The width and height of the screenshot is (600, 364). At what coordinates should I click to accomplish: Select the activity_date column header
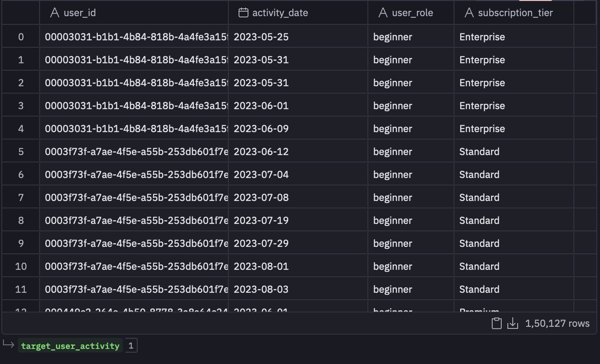[x=298, y=13]
